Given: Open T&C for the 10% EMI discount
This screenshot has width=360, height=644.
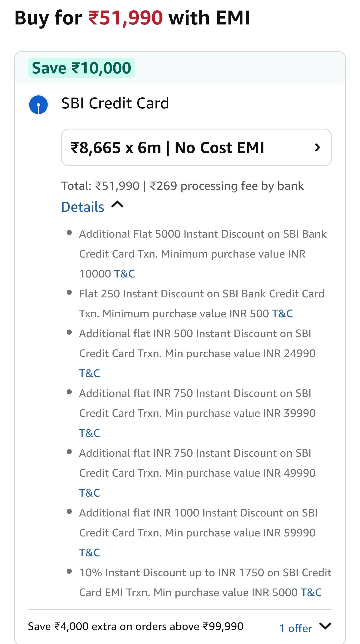Looking at the screenshot, I should (311, 592).
